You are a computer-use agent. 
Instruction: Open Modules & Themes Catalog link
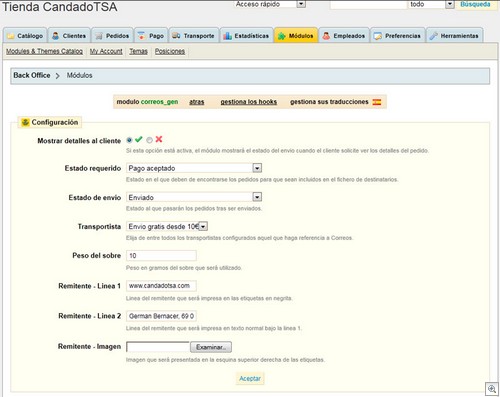[x=44, y=51]
